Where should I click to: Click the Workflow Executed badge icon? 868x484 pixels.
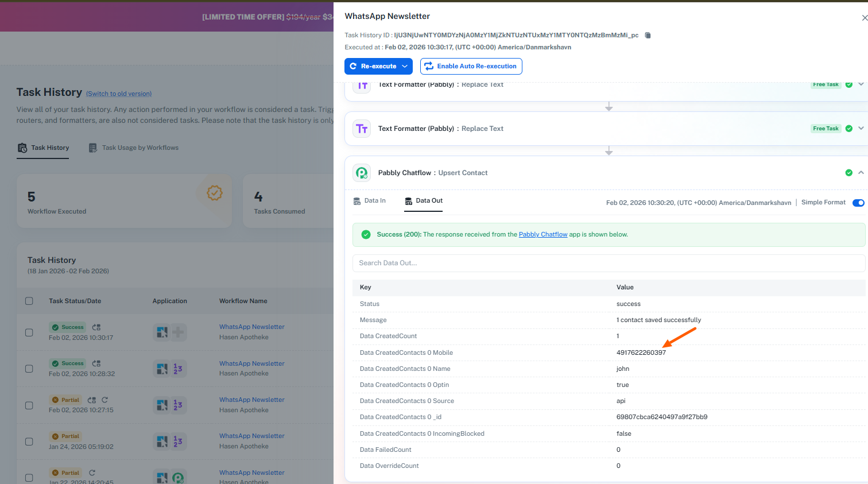(x=214, y=193)
